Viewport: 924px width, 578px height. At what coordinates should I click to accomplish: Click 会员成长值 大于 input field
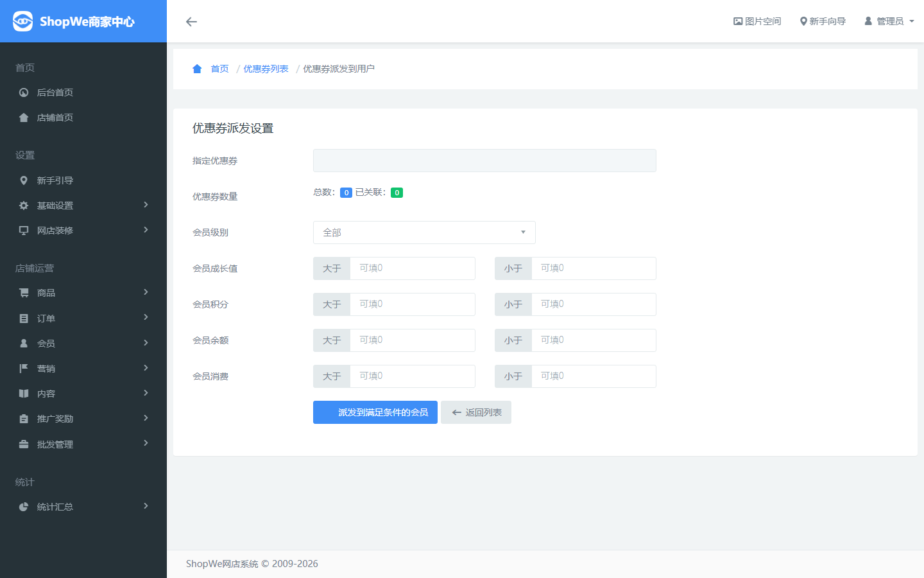coord(413,268)
